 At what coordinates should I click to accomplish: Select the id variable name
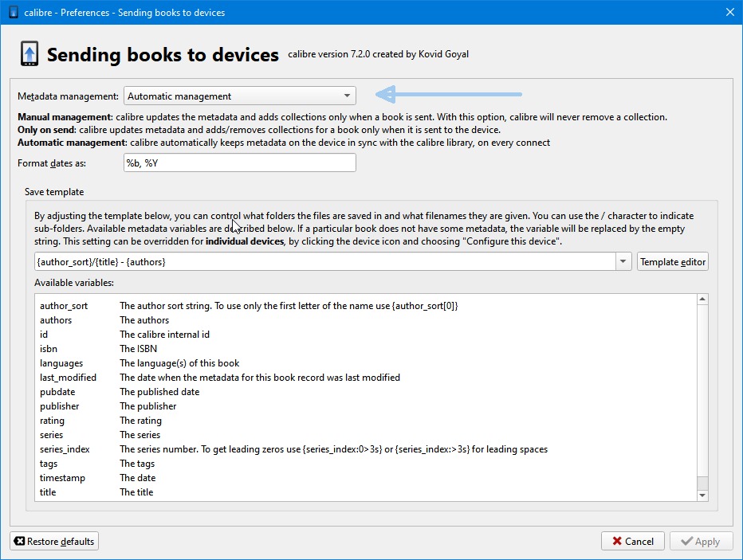[44, 335]
